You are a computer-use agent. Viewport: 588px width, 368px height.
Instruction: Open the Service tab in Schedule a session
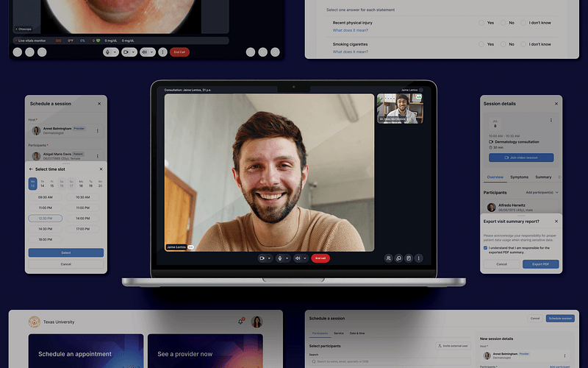(339, 333)
